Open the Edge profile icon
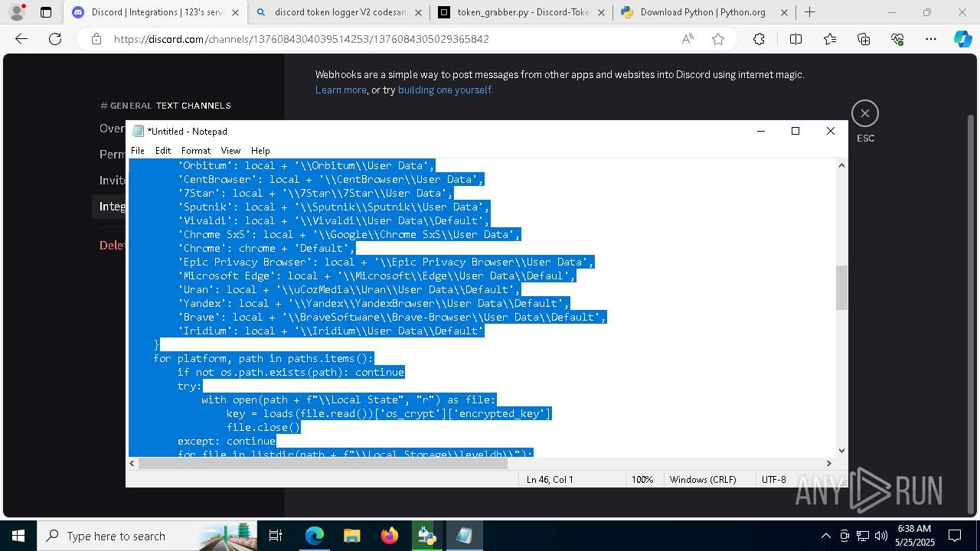980x551 pixels. click(17, 12)
